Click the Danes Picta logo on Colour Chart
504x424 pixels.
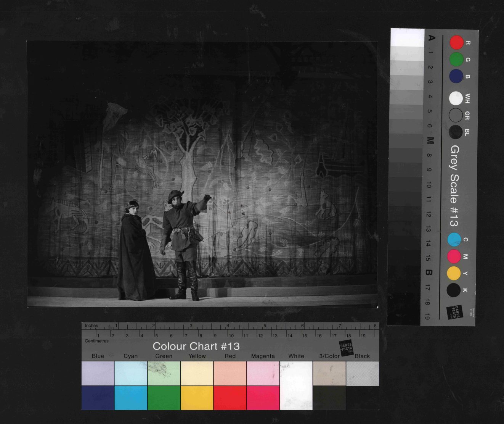point(347,347)
